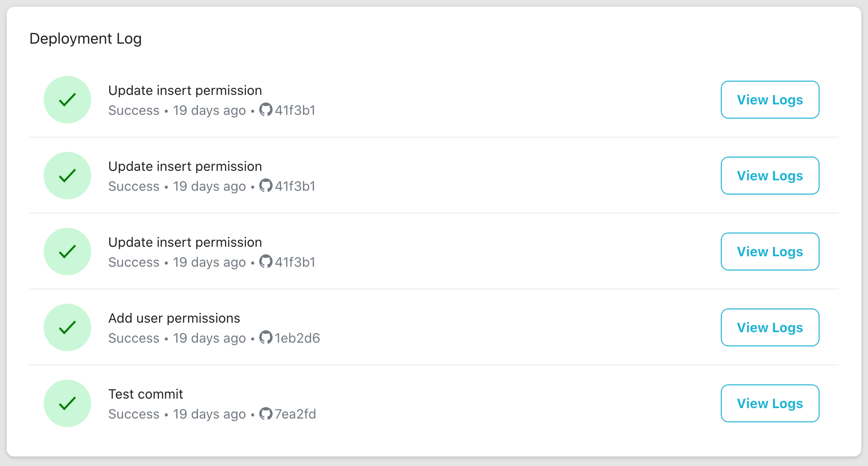View logs for Add user permissions deployment
Screen dimensions: 868x466
pos(770,327)
